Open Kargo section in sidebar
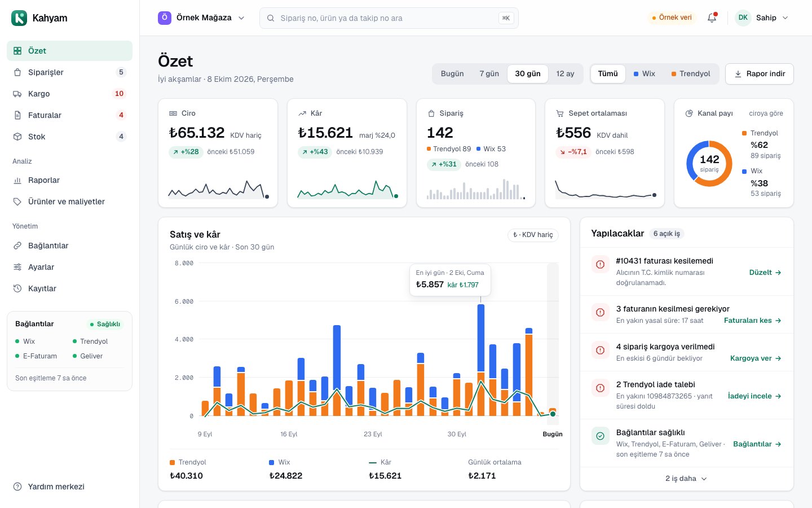812x508 pixels. tap(69, 94)
